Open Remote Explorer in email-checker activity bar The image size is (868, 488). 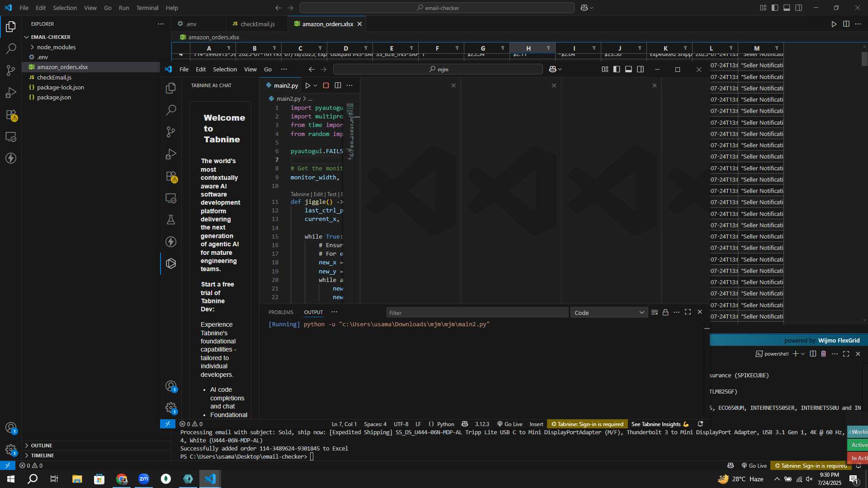(11, 136)
